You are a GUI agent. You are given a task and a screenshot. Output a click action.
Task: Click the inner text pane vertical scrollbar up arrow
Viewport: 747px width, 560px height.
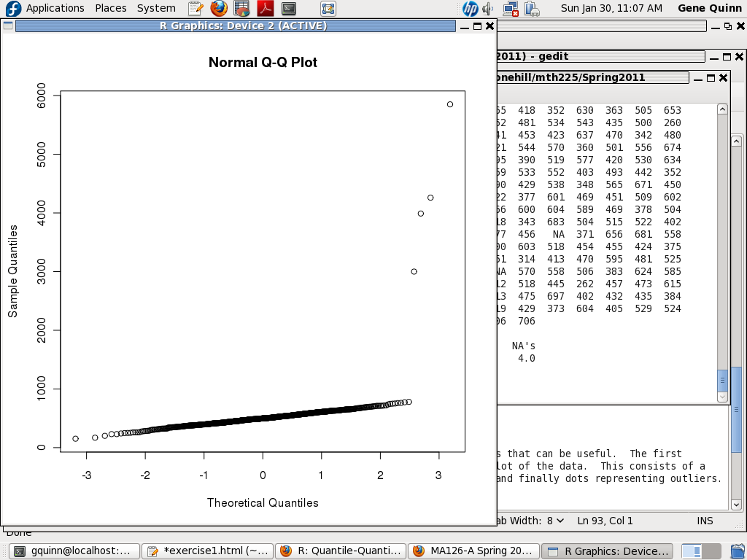tap(722, 109)
